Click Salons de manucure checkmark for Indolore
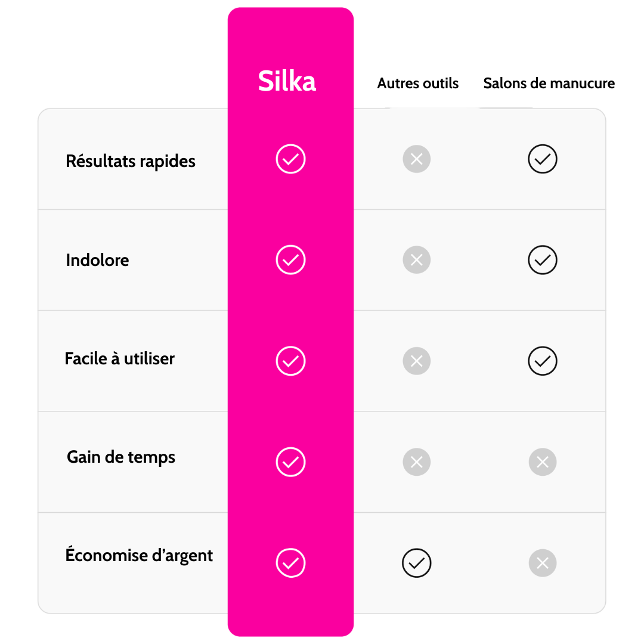This screenshot has height=644, width=644. point(543,260)
